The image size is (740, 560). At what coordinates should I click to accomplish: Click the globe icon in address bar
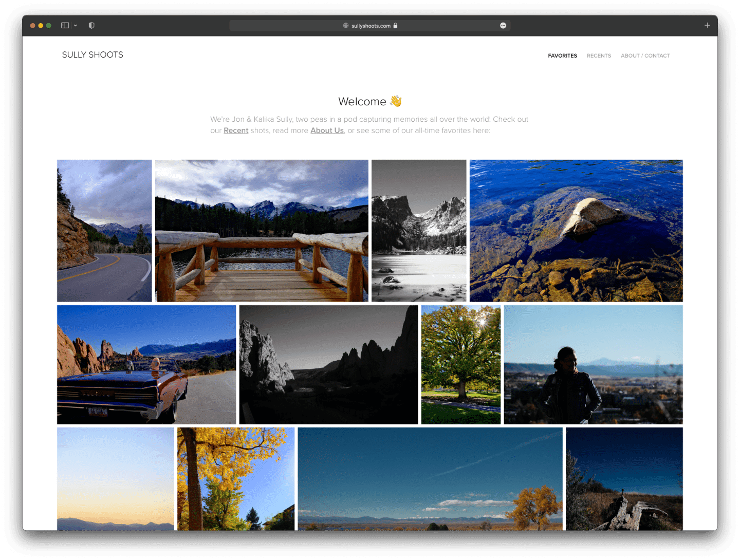pos(346,26)
